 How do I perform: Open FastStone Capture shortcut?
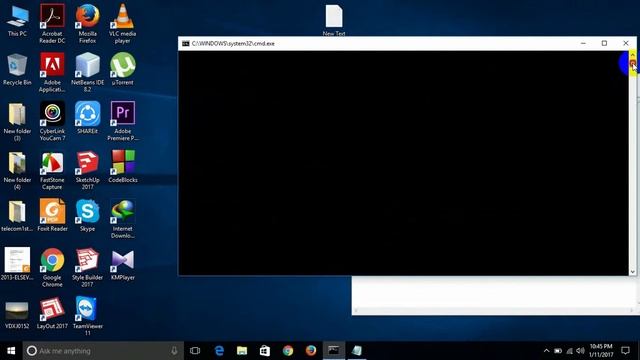coord(52,170)
